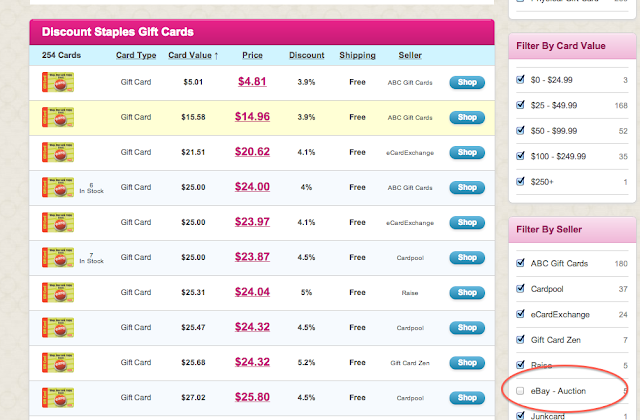This screenshot has height=420, width=640.
Task: Click the gift card image for $15.58 card
Action: (x=58, y=117)
